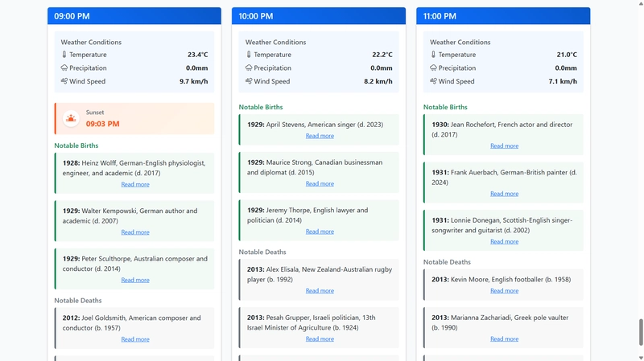Click Weather Conditions label in 11:00 PM card
644x361 pixels.
click(x=460, y=43)
